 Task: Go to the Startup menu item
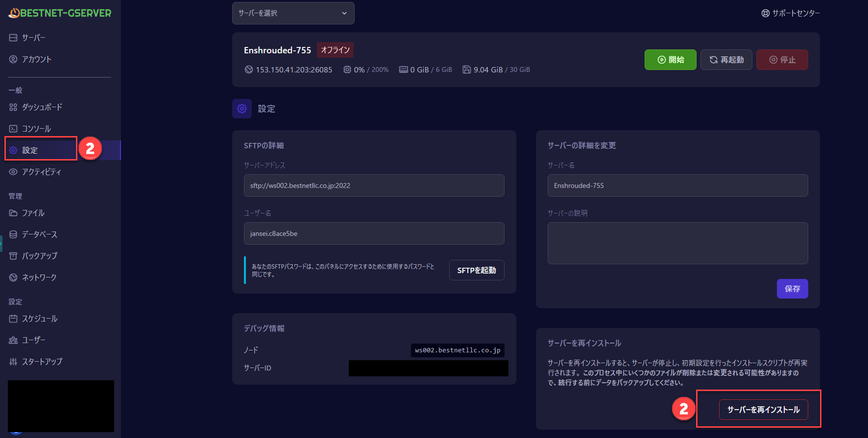pyautogui.click(x=42, y=362)
